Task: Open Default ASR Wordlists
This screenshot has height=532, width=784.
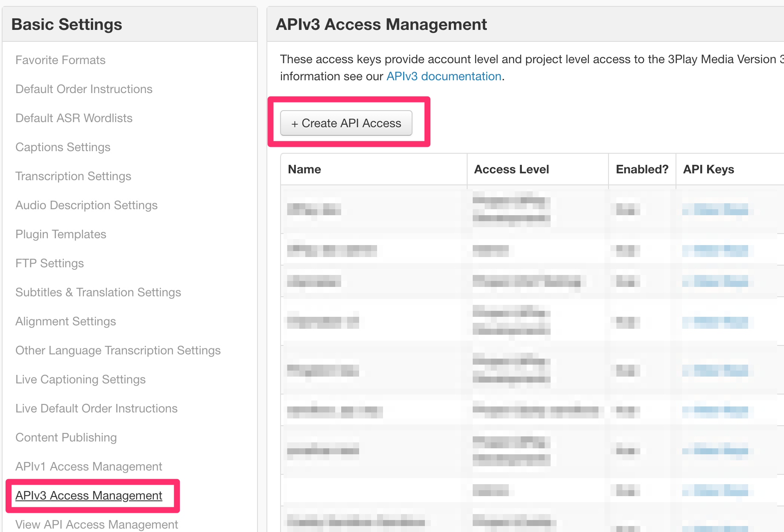Action: point(74,118)
